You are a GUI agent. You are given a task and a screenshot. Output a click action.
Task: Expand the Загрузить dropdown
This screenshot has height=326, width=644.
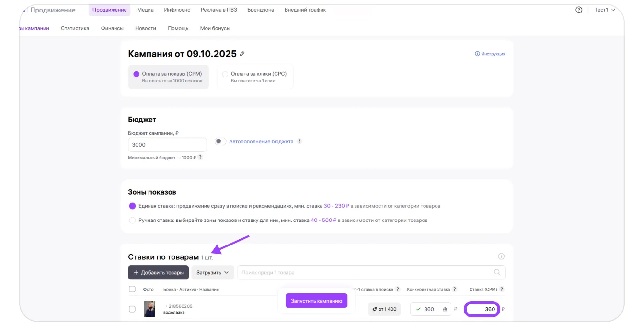213,272
